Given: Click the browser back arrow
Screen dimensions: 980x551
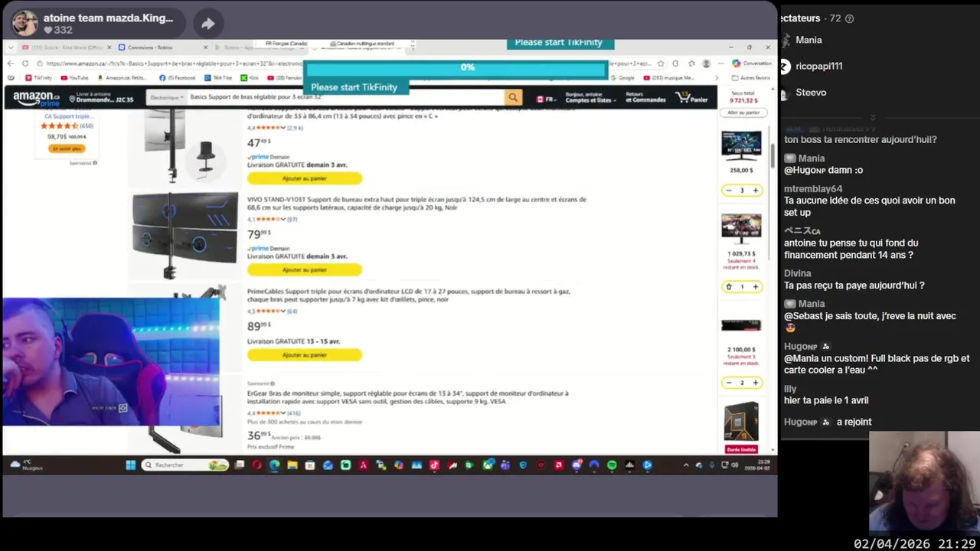Looking at the screenshot, I should [11, 64].
